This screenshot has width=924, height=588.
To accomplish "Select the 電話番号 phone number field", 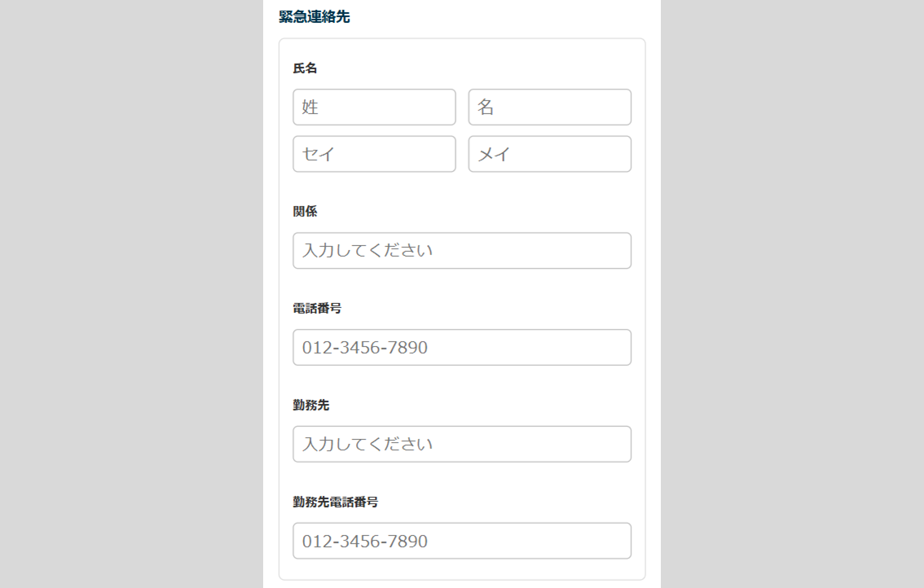I will [x=462, y=348].
